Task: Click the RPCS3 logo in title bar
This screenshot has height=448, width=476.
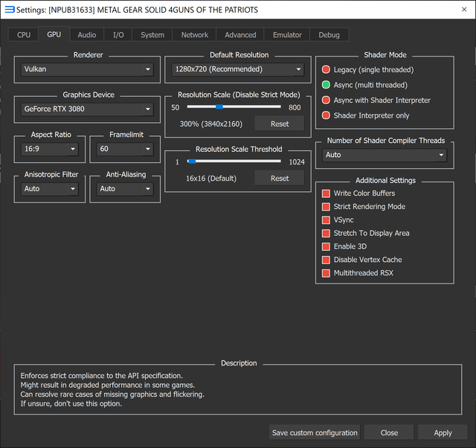Action: (x=10, y=10)
